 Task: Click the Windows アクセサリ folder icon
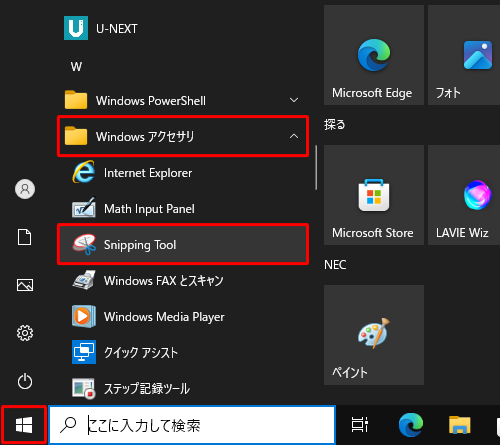[76, 136]
